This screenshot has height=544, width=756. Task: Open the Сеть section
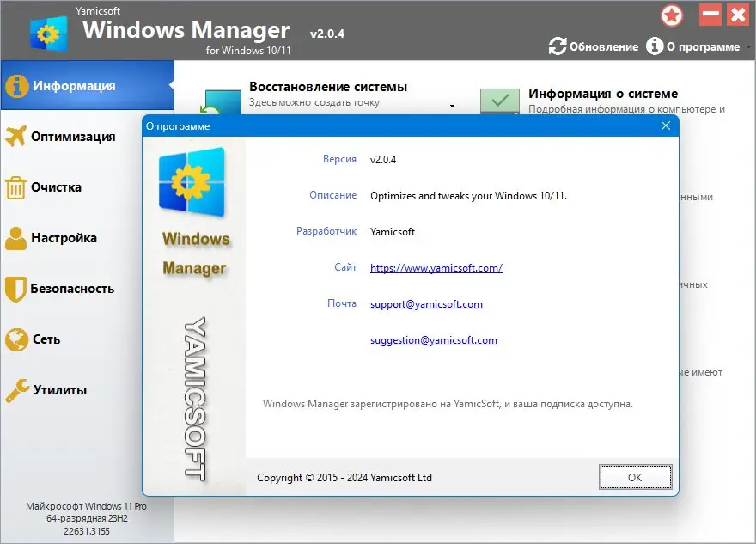tap(46, 339)
